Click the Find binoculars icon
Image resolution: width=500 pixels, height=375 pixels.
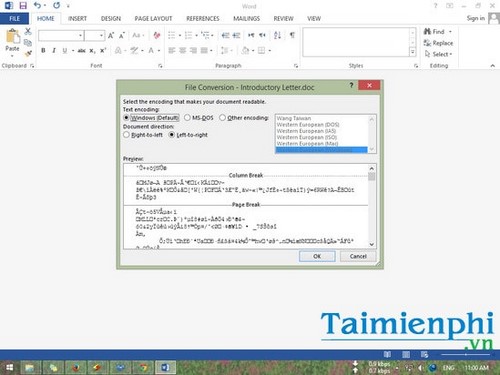click(x=427, y=32)
